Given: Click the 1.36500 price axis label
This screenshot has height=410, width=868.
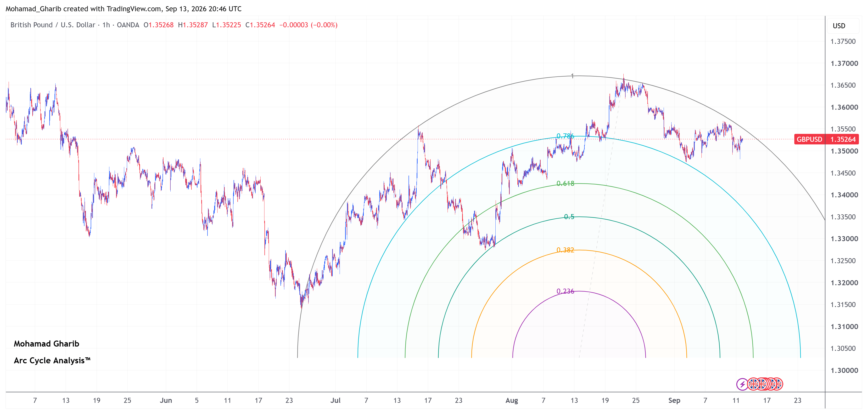Looking at the screenshot, I should click(843, 85).
